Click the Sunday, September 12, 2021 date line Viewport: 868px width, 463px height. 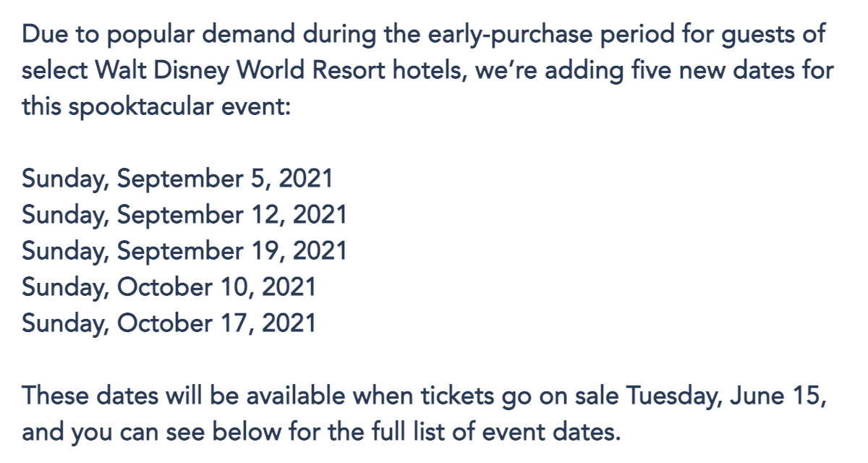point(184,215)
